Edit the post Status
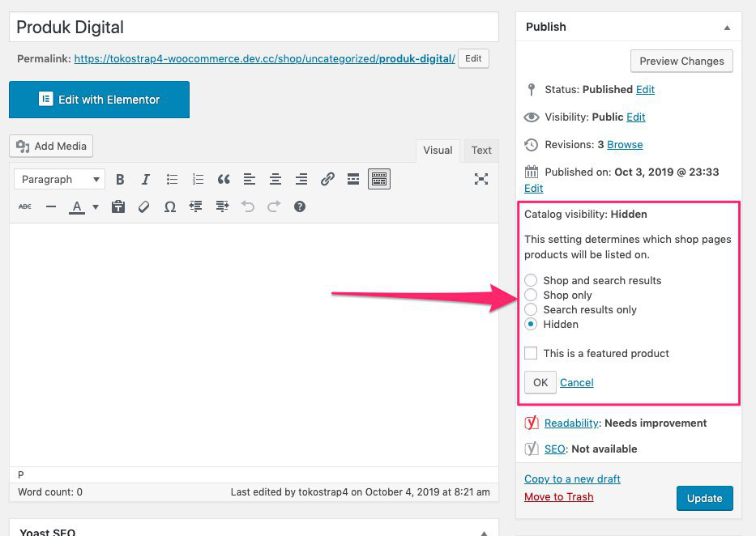Image resolution: width=756 pixels, height=536 pixels. coord(645,90)
